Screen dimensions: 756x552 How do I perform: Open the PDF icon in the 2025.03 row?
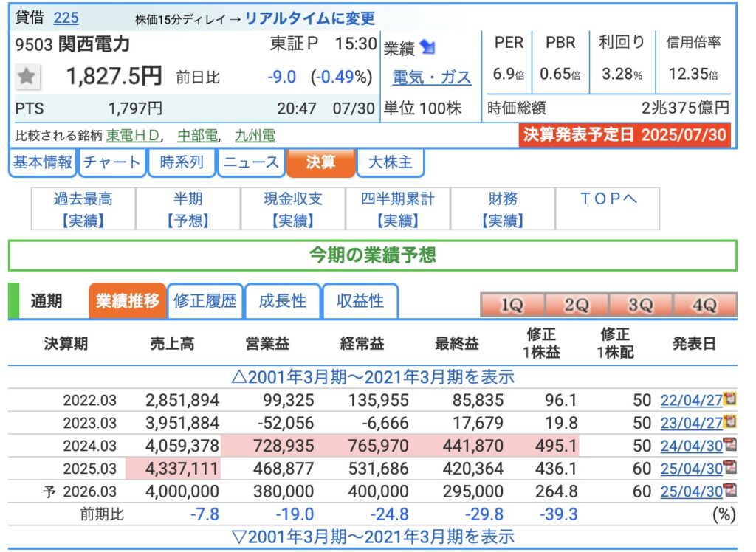[x=730, y=468]
